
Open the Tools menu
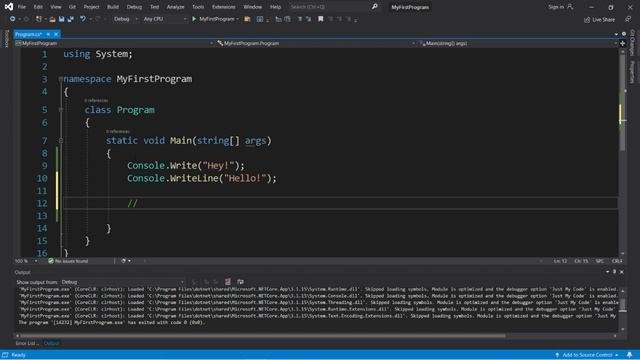coord(198,7)
